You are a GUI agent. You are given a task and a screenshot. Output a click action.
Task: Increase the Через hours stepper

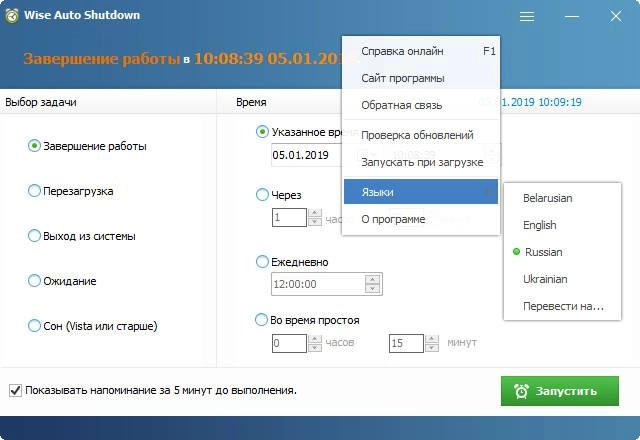pos(315,213)
